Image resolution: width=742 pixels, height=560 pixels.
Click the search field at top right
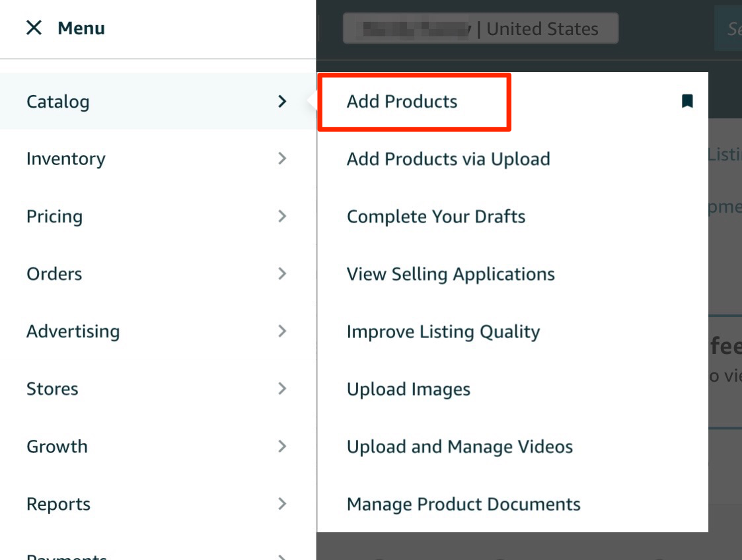coord(730,28)
